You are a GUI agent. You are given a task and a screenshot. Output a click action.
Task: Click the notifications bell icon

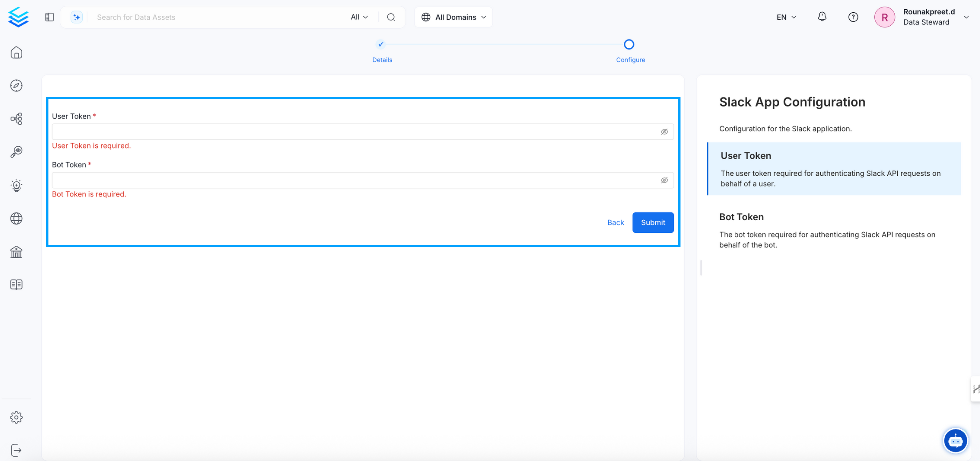pos(822,17)
